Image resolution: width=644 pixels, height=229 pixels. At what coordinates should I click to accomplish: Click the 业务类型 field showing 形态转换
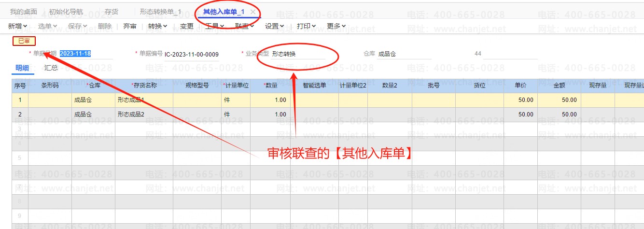(298, 54)
